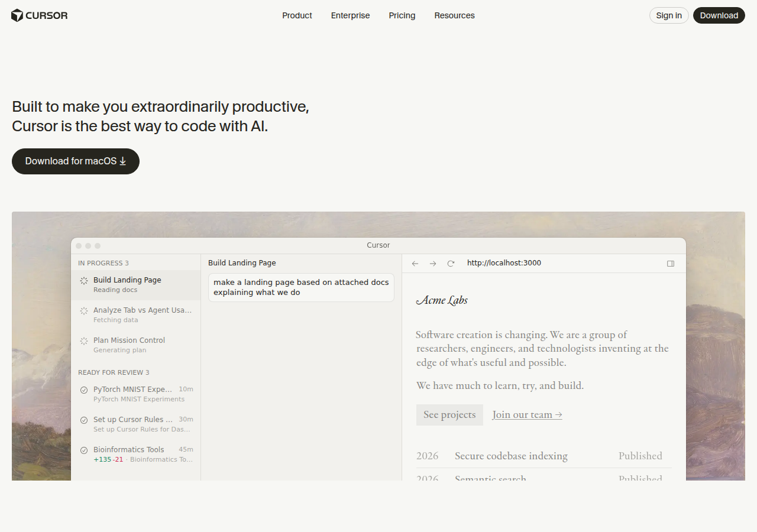Click the We have much to learn paragraph
The height and width of the screenshot is (532, 757).
coord(500,385)
